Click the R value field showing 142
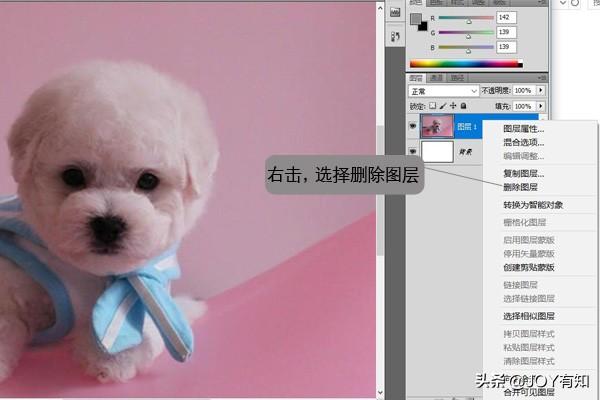The width and height of the screenshot is (600, 400). click(x=506, y=17)
